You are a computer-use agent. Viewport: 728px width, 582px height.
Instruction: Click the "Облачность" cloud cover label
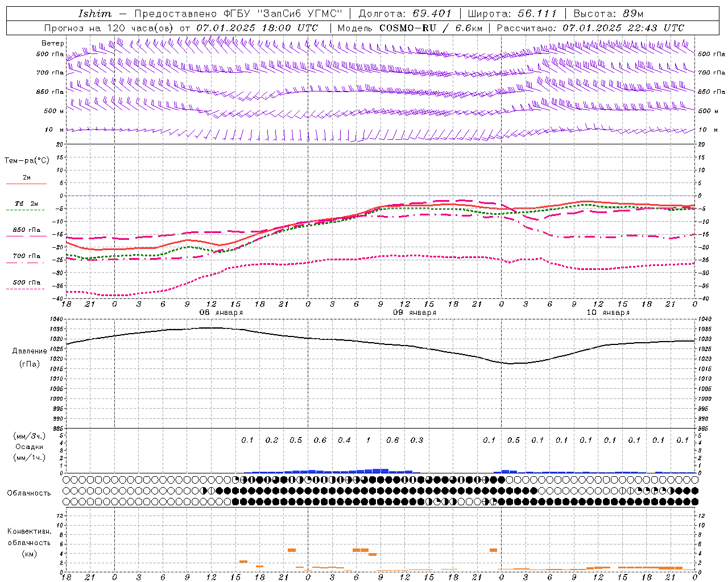point(29,493)
